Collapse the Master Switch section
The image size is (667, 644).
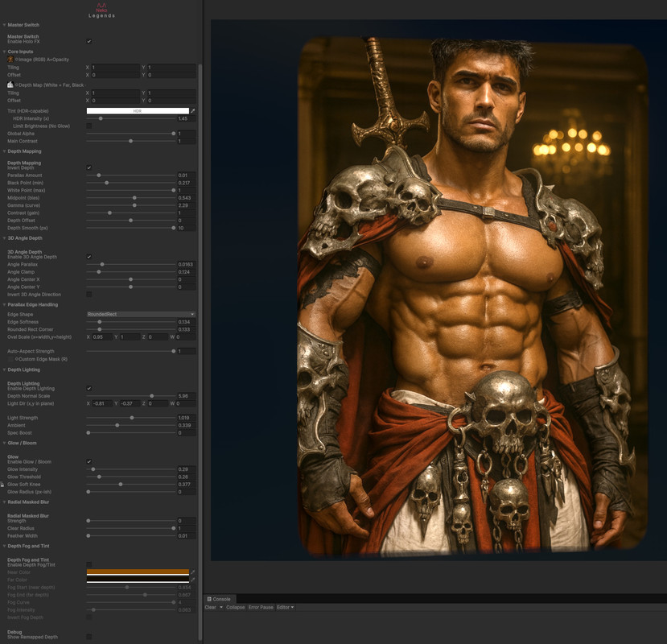pyautogui.click(x=4, y=25)
